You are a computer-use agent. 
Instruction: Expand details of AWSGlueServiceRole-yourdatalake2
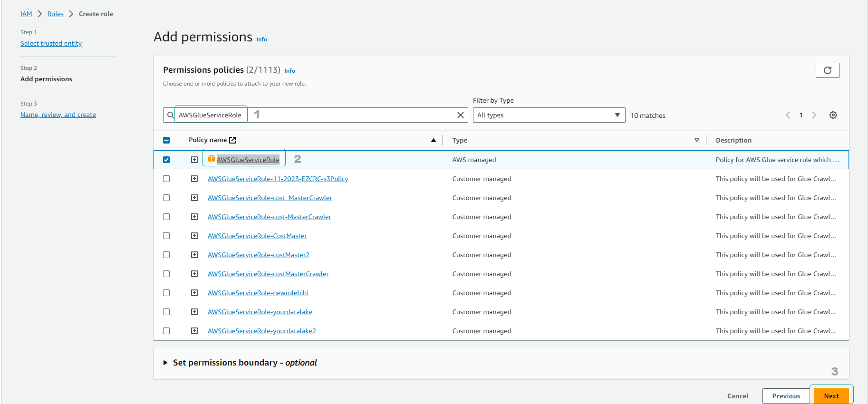[194, 331]
